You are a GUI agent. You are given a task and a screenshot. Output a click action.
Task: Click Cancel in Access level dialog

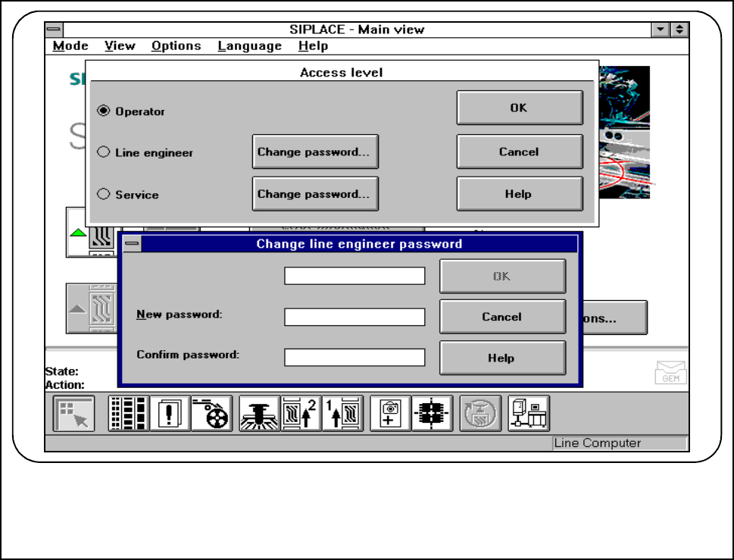pos(520,152)
